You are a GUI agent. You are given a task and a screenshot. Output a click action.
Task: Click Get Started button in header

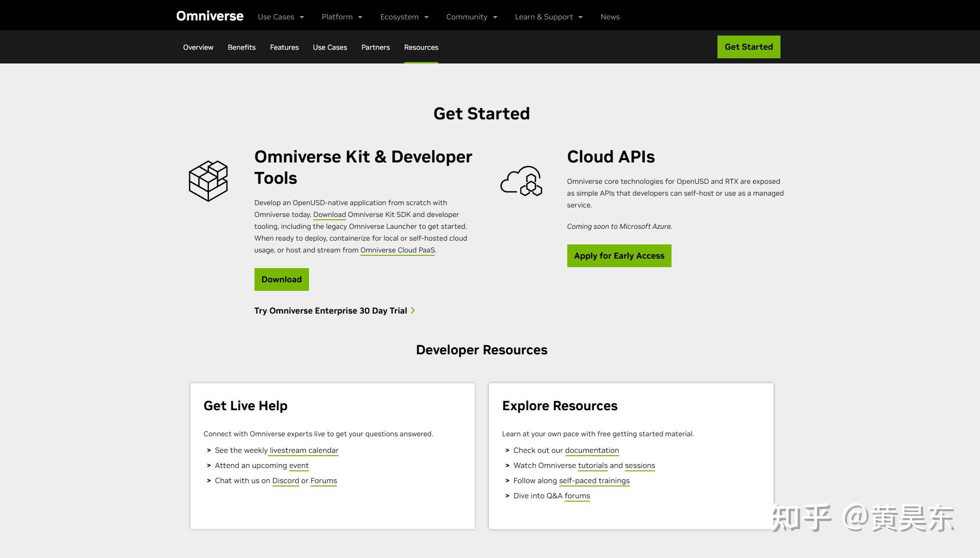(748, 47)
